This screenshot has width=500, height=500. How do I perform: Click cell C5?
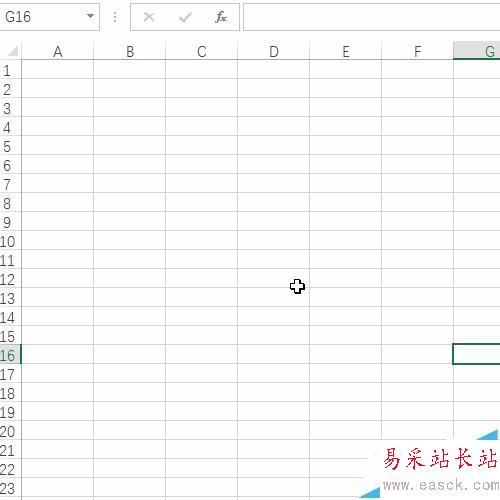click(202, 146)
